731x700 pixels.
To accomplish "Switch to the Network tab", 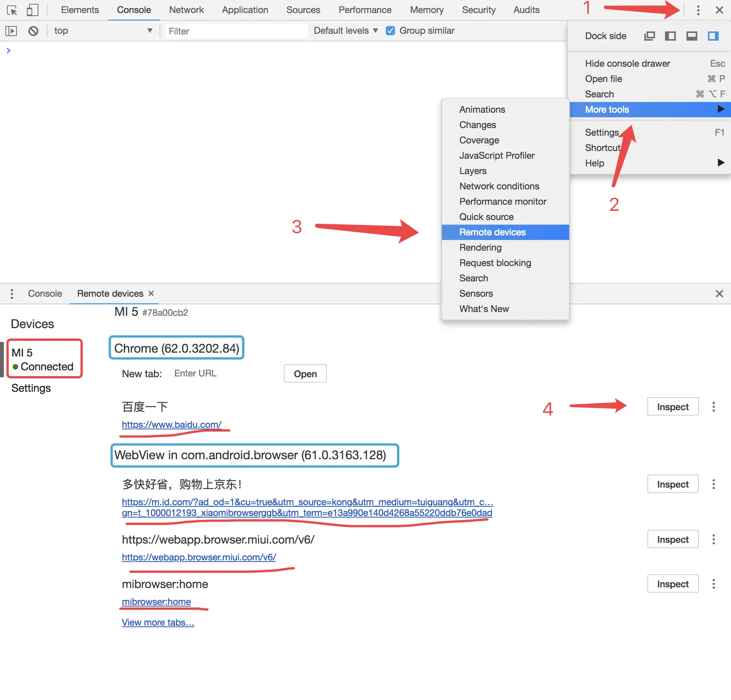I will [x=186, y=10].
